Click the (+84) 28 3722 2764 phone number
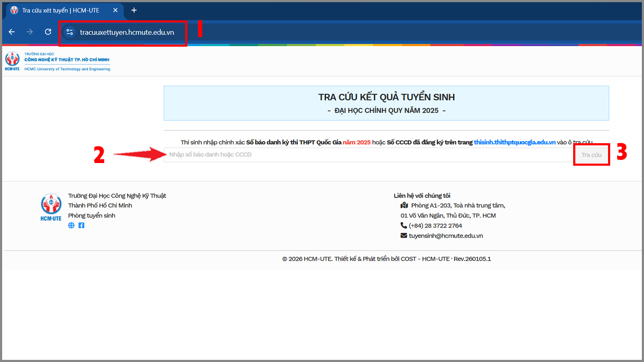This screenshot has height=362, width=644. point(435,226)
